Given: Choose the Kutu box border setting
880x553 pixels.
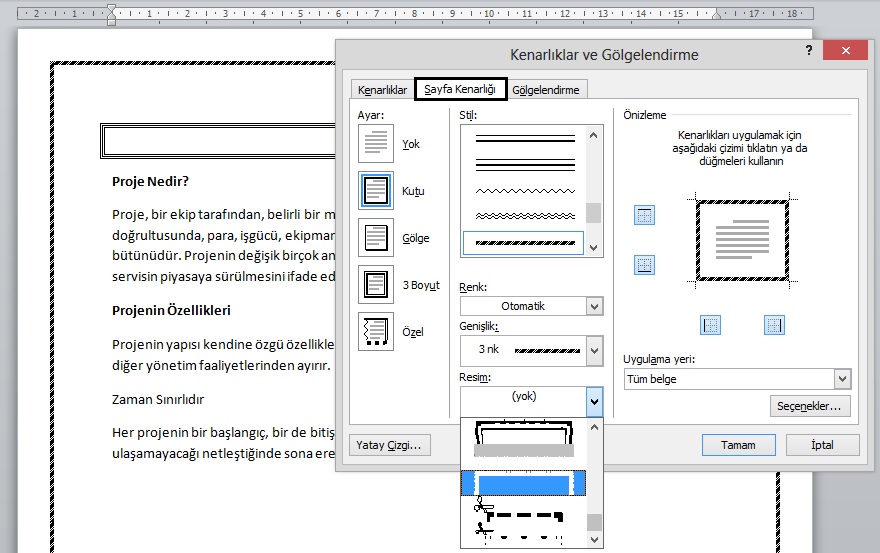Looking at the screenshot, I should coord(376,190).
